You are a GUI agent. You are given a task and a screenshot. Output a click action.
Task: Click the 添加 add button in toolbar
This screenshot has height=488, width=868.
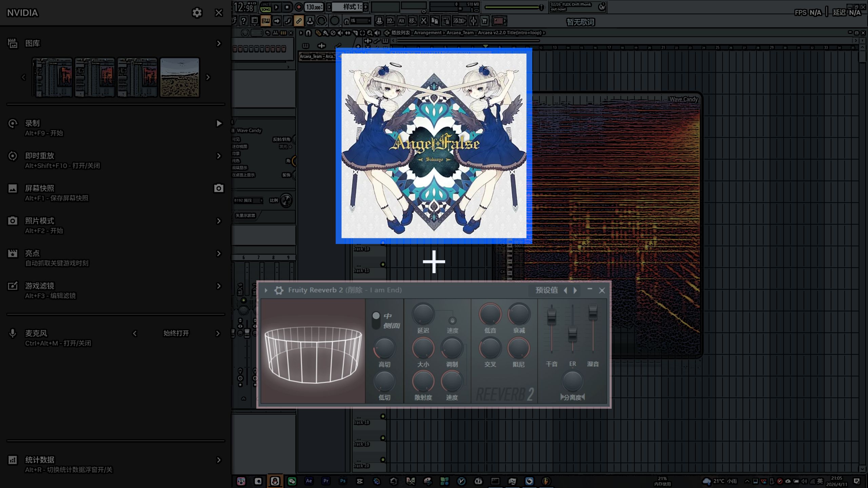(459, 21)
